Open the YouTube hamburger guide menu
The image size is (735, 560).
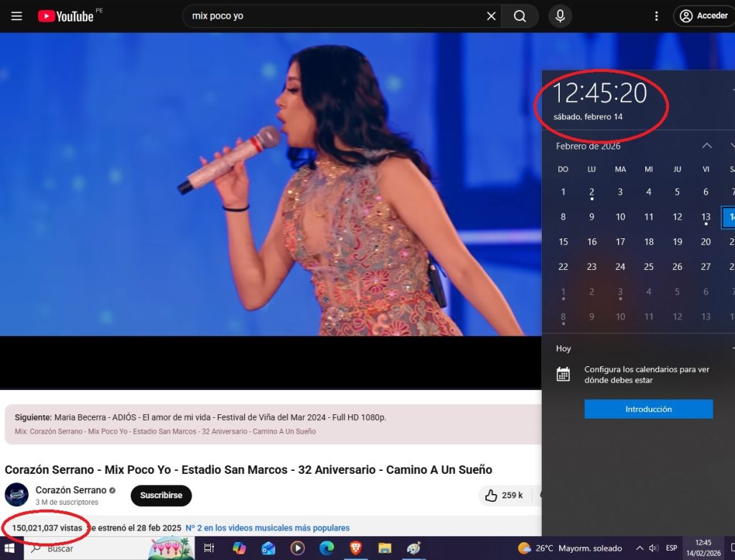pos(17,16)
